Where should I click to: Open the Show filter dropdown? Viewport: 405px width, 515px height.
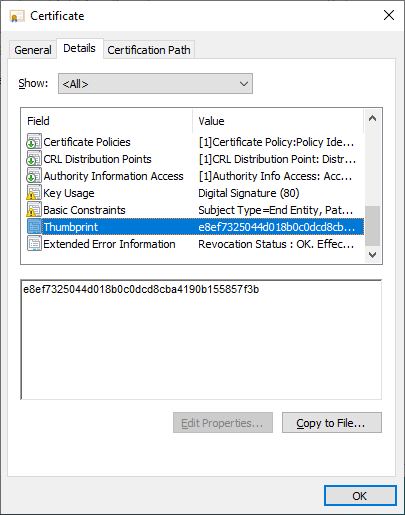(155, 84)
